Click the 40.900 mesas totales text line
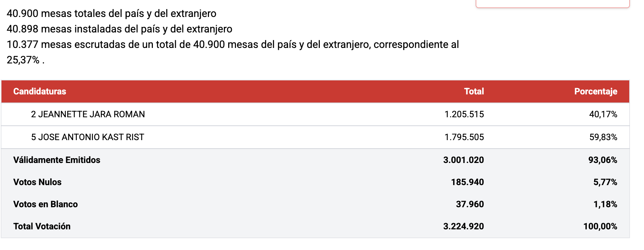This screenshot has width=644, height=250. coord(112,14)
